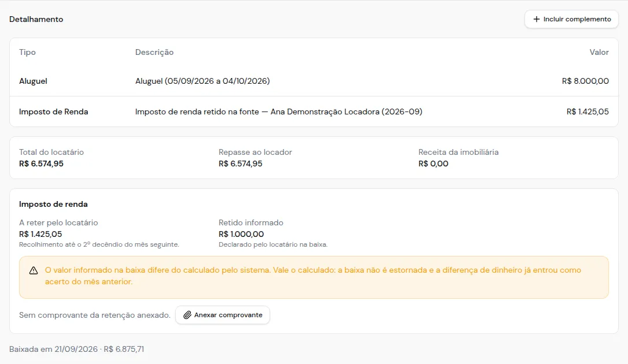
Task: Click the Recolhimento até o 2º decêndio note
Action: click(99, 244)
